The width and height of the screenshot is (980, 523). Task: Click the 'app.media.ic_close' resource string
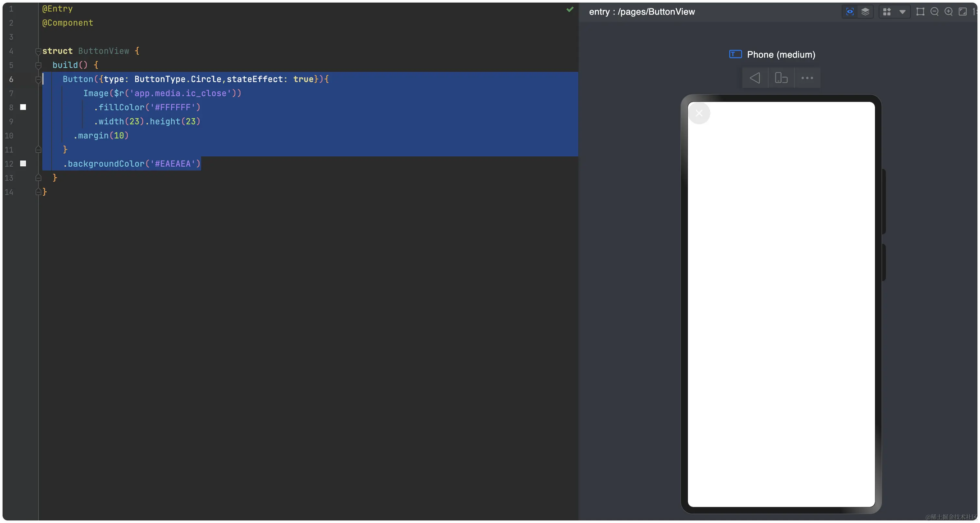pos(180,93)
